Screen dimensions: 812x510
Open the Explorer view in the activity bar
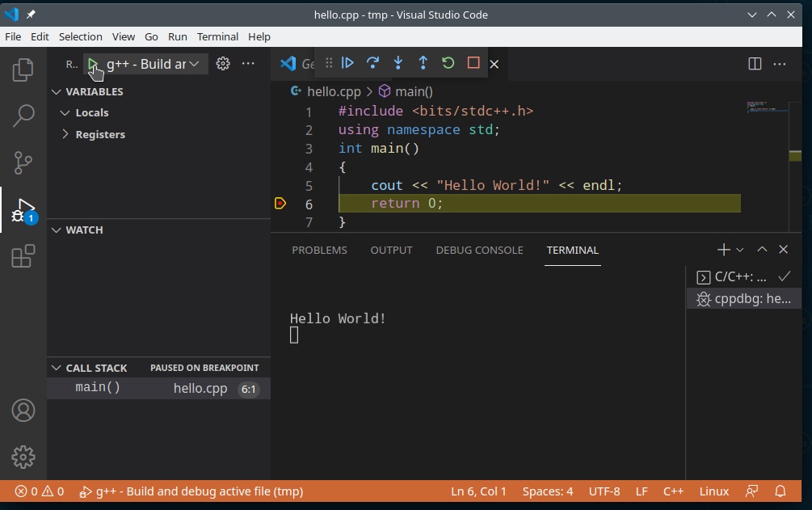(23, 70)
